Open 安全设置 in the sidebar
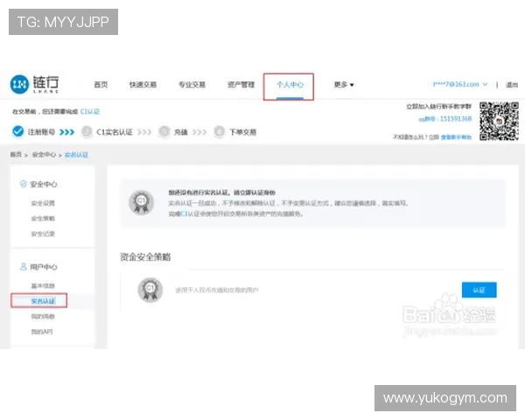 click(43, 203)
